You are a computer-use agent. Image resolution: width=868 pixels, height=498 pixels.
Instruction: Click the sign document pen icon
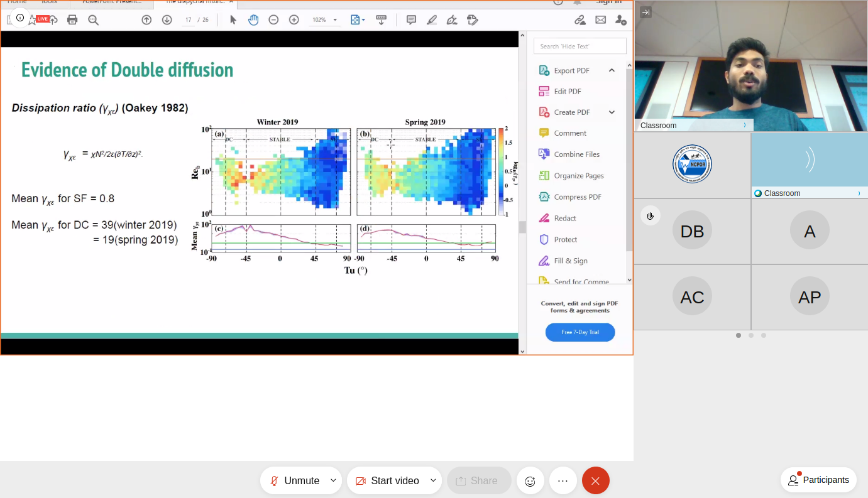452,20
